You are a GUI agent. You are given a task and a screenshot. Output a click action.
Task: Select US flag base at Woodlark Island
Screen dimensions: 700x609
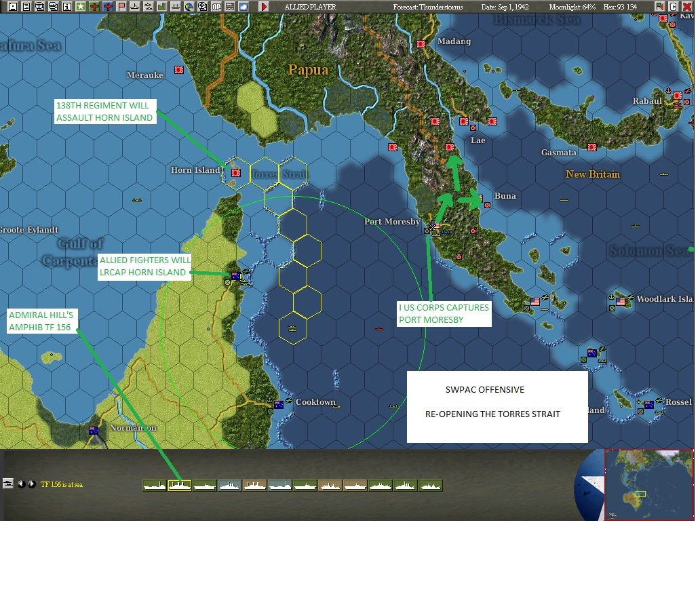(x=621, y=302)
